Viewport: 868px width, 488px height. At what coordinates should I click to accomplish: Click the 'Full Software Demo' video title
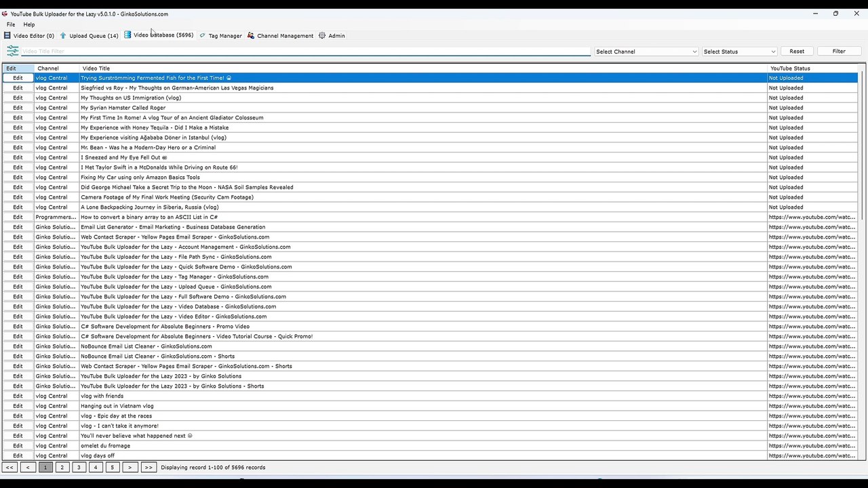[183, 296]
